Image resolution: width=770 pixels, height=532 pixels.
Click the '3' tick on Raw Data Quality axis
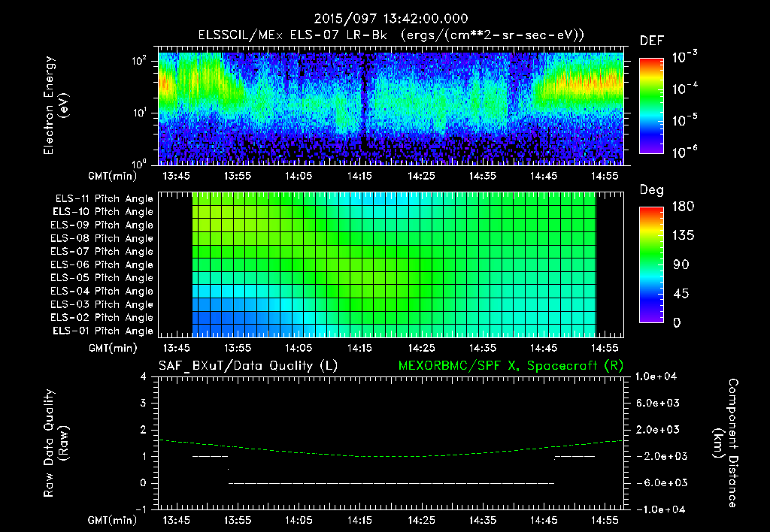pos(144,403)
